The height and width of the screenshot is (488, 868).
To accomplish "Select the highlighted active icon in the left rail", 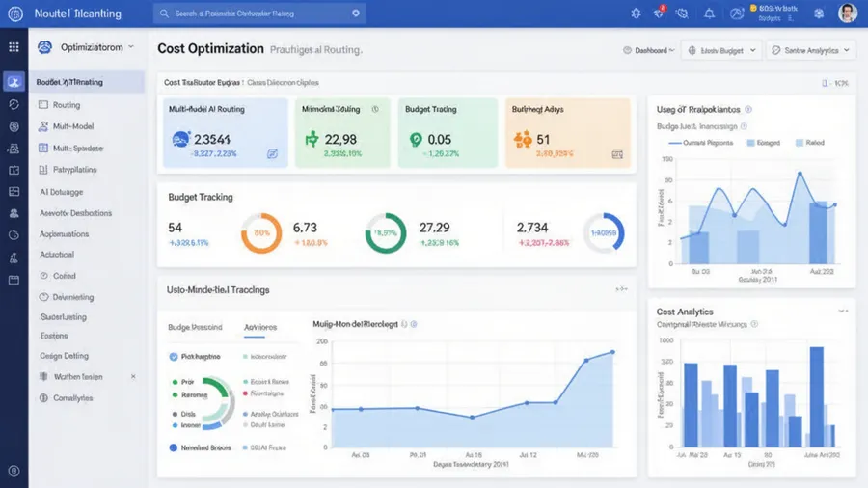I will point(14,82).
